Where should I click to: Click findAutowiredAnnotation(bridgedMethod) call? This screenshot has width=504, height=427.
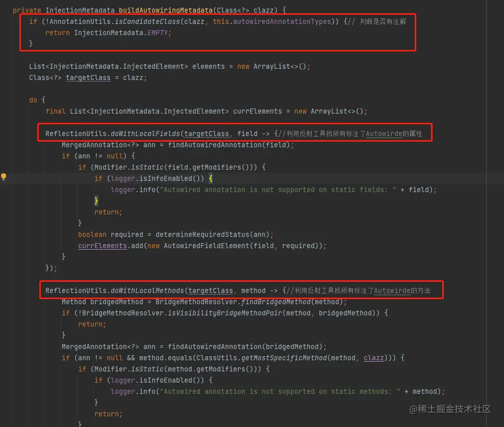[245, 346]
